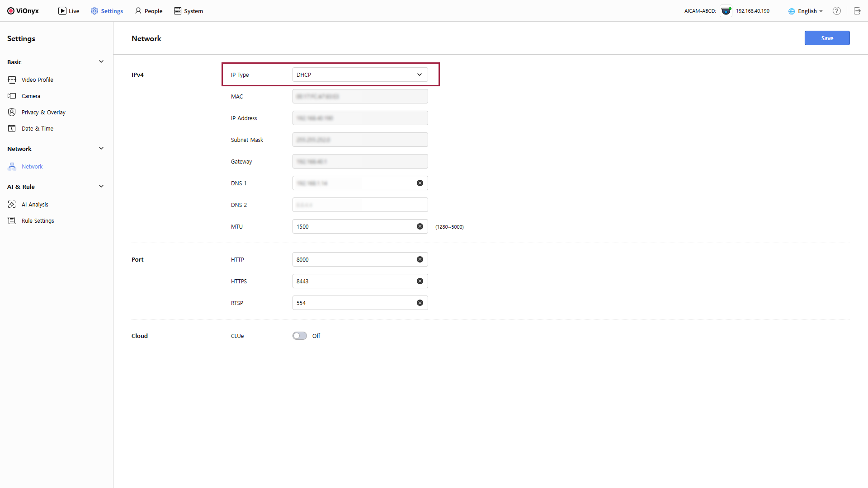Open the System tab
Viewport: 868px width, 488px height.
click(189, 11)
